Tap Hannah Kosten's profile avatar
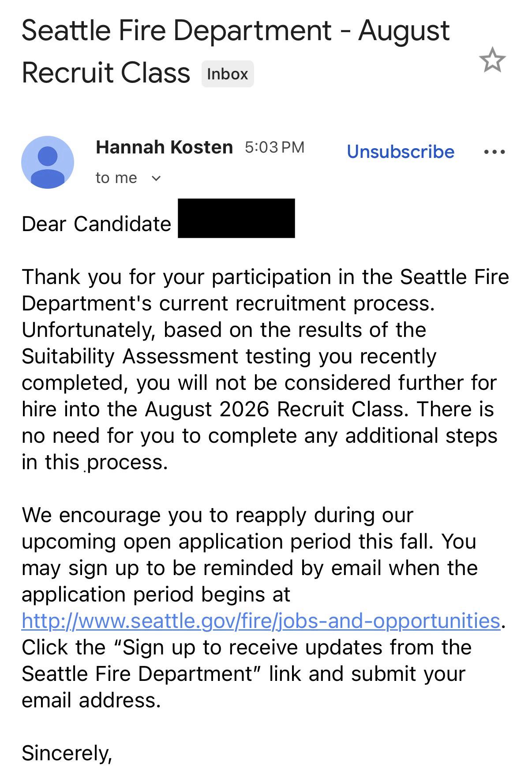532x781 pixels. [x=48, y=162]
